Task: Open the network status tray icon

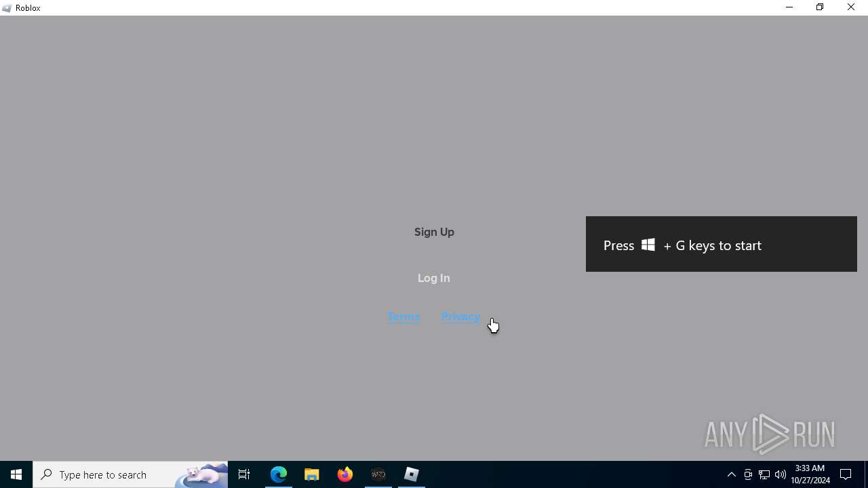Action: (x=764, y=474)
